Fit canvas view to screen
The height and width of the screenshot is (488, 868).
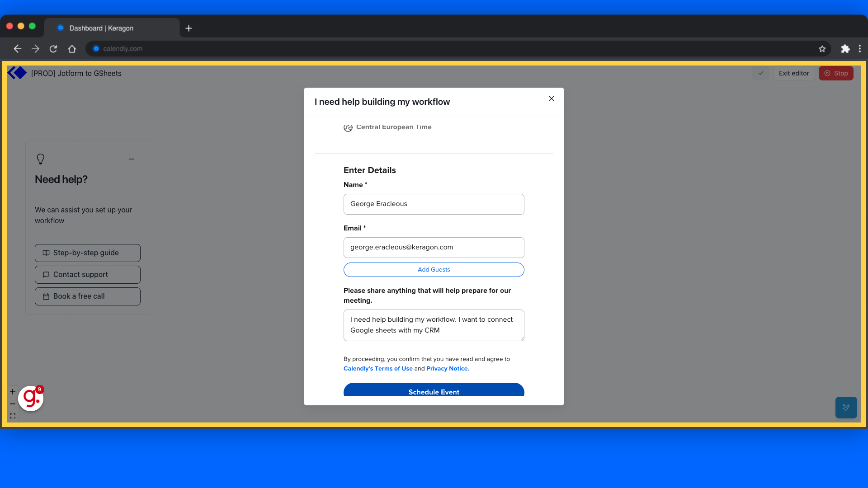[x=13, y=416]
